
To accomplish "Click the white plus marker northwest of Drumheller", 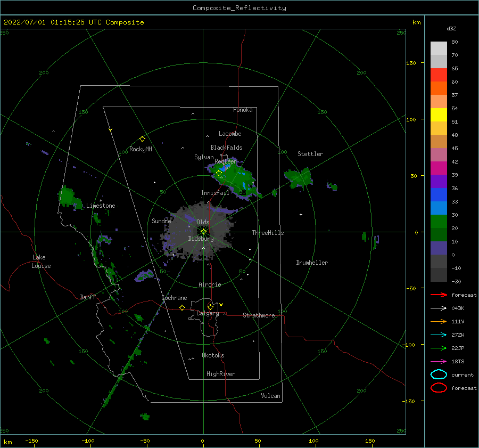I will click(x=301, y=214).
